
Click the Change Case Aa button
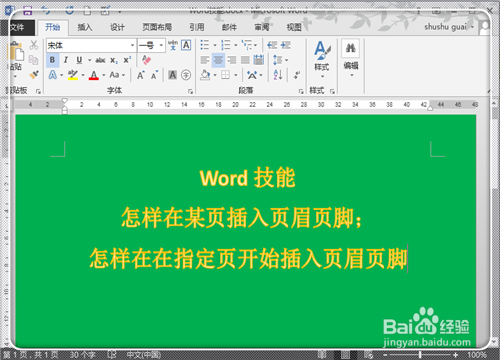(114, 75)
